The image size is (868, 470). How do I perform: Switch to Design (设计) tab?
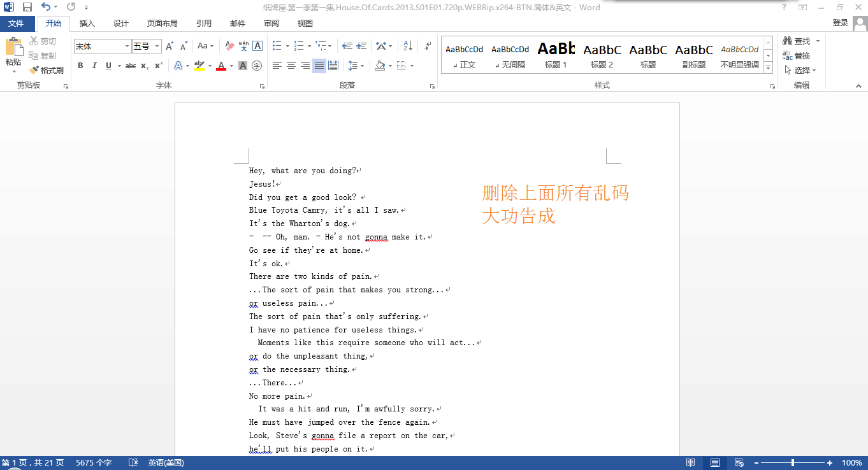[x=121, y=24]
